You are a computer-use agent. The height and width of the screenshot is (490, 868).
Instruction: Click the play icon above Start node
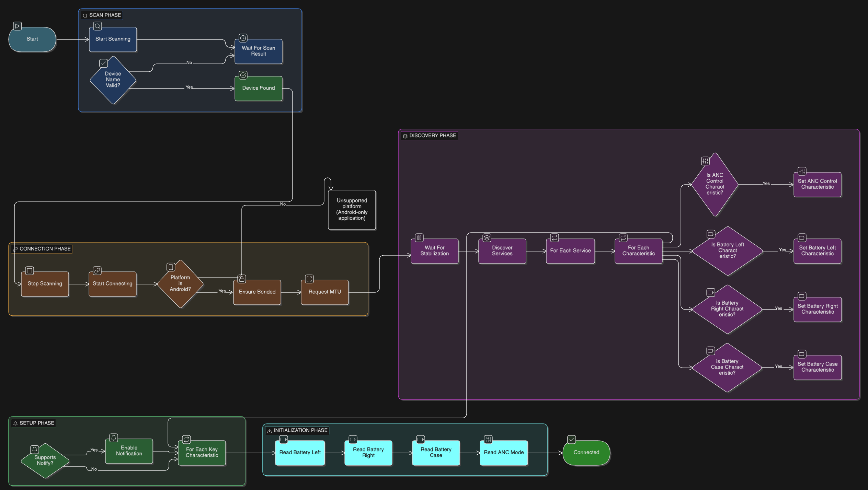17,26
